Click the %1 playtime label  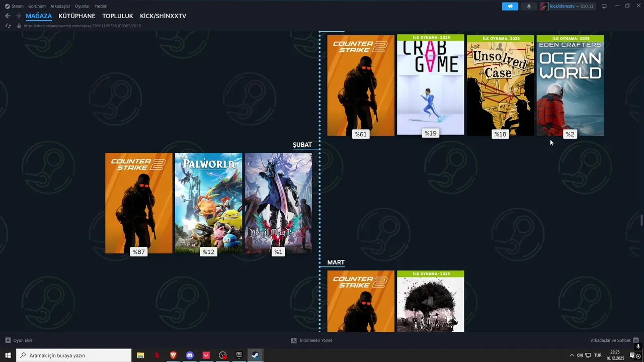(x=278, y=252)
